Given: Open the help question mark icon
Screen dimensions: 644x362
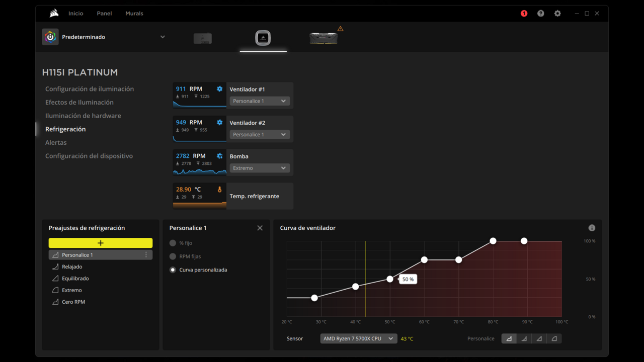Looking at the screenshot, I should click(x=541, y=14).
